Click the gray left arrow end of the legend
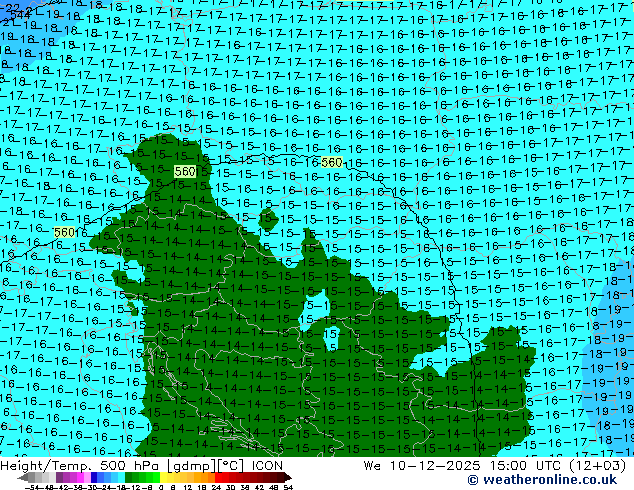The height and width of the screenshot is (490, 634). (x=23, y=478)
